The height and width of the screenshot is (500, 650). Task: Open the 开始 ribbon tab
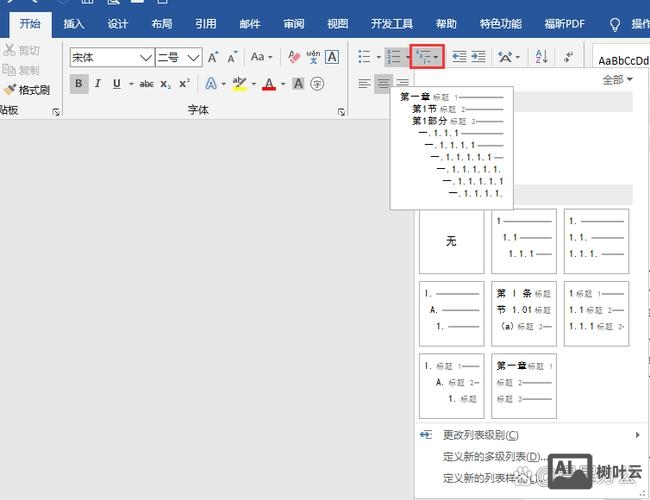tap(30, 24)
